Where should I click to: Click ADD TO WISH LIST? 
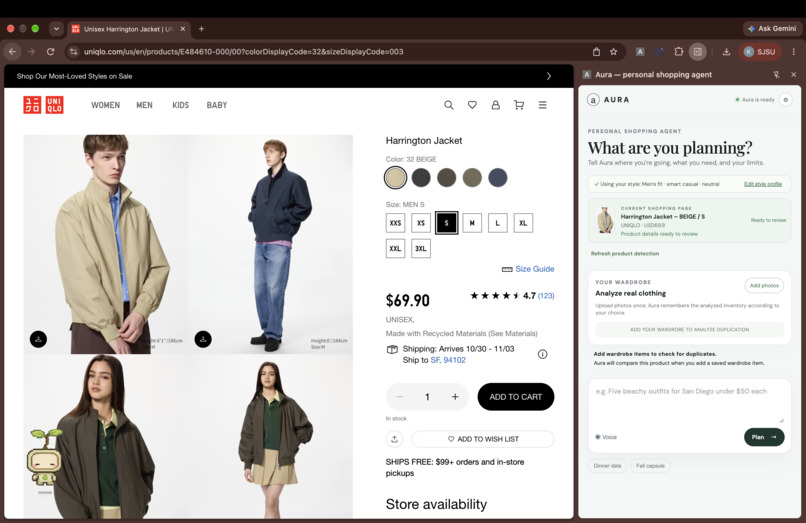483,439
